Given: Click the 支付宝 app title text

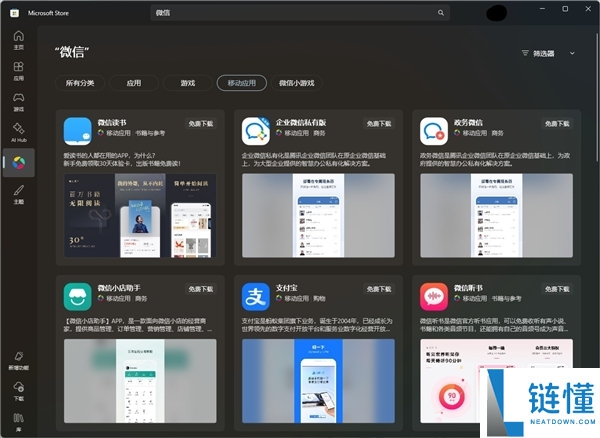Looking at the screenshot, I should 287,288.
